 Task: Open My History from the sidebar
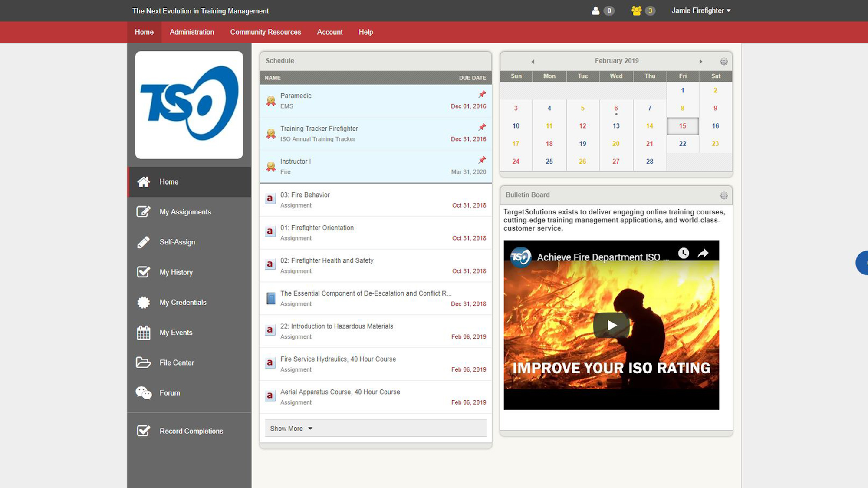(x=176, y=272)
